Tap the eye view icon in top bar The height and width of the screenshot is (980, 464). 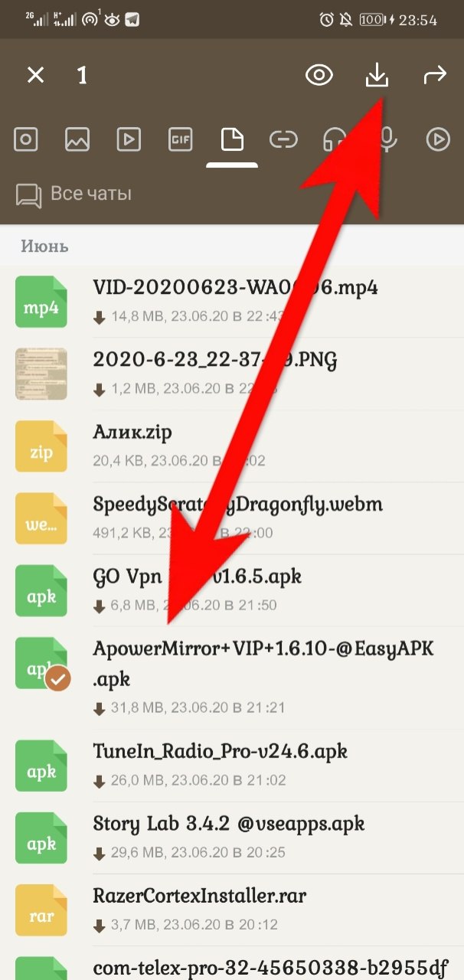pos(319,75)
